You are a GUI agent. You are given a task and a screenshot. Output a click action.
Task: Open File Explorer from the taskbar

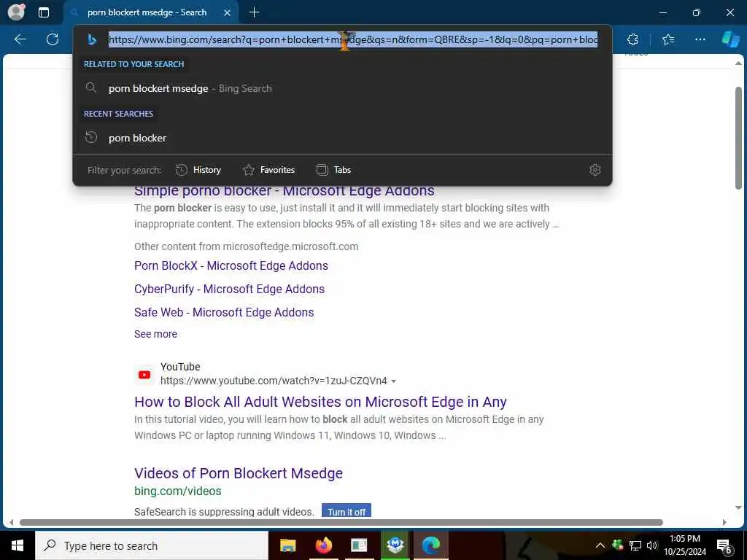(287, 545)
